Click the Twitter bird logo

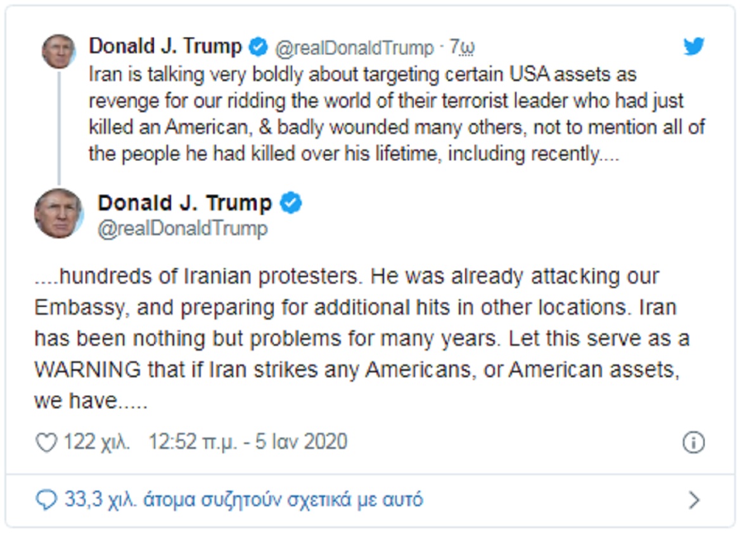[x=694, y=46]
